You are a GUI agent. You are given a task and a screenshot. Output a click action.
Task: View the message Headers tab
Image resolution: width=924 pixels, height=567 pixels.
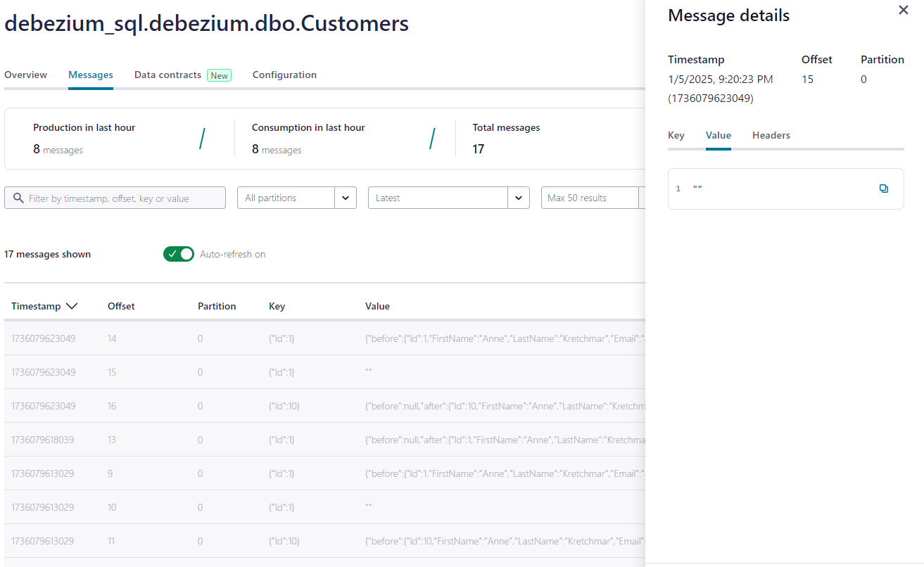(771, 135)
